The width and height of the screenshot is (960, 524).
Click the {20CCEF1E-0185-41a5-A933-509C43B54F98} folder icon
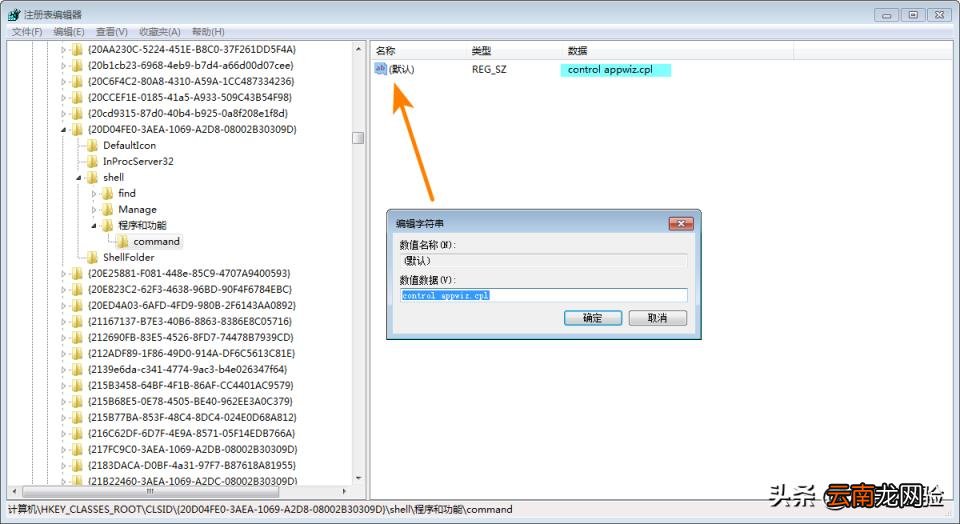point(77,97)
